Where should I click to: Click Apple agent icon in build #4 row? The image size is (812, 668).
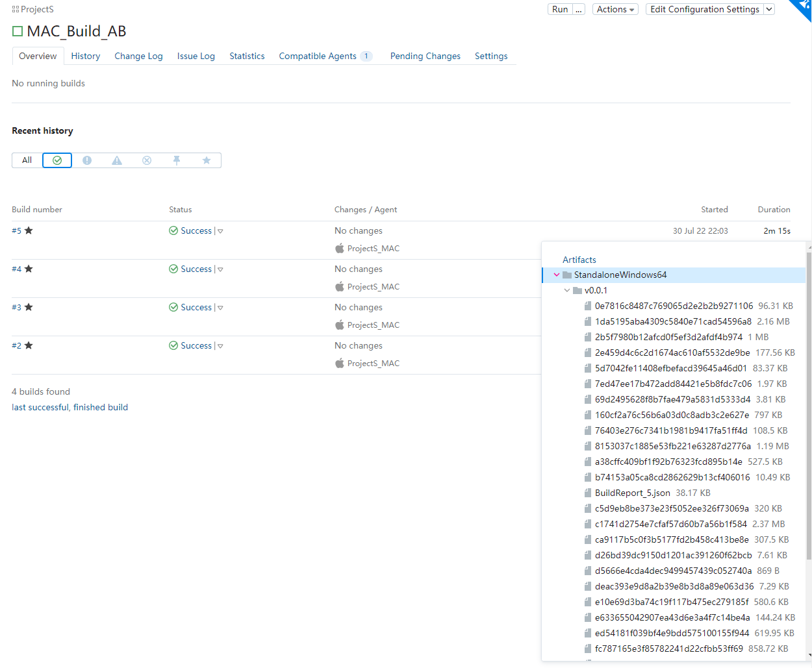pos(339,286)
